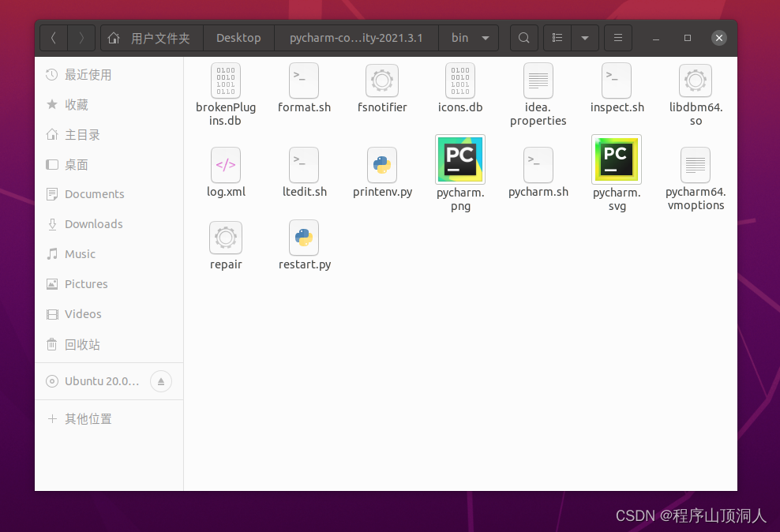
Task: Navigate to 用户文件夹 home in path bar
Action: [x=152, y=38]
